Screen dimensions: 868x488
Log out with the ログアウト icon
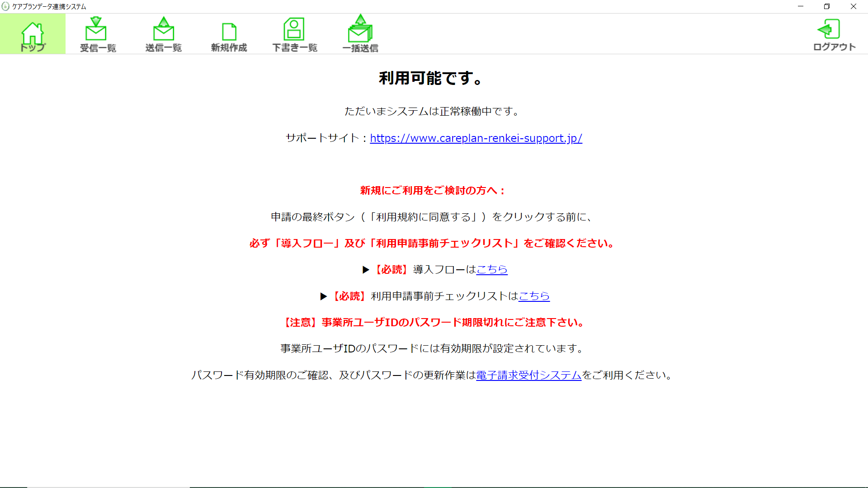(x=834, y=34)
